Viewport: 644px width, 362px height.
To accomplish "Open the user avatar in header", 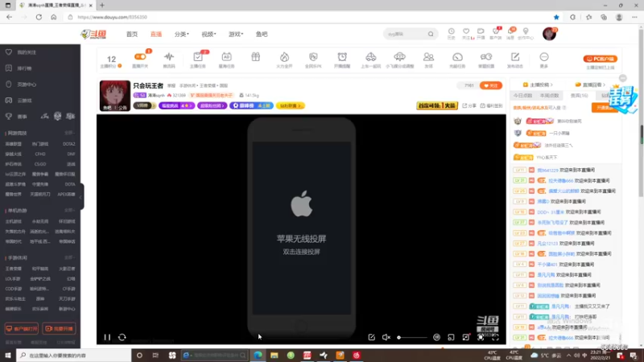I will [x=549, y=34].
